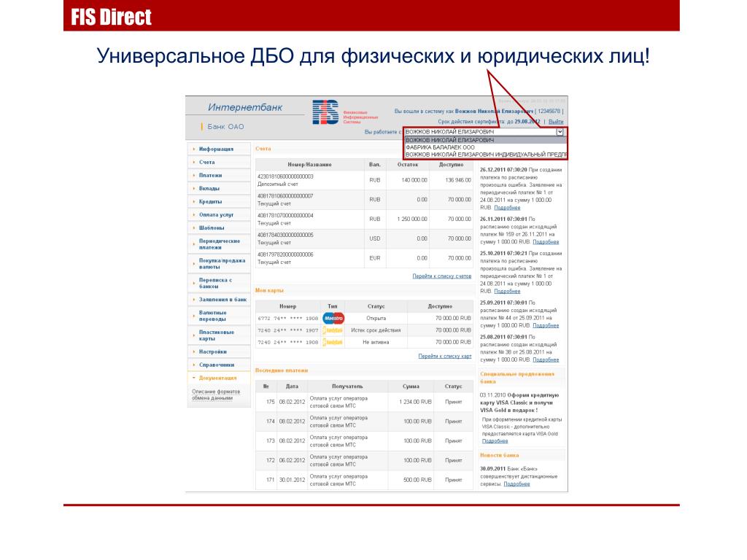Open the Оплата услуг menu section
The image size is (747, 560).
219,215
